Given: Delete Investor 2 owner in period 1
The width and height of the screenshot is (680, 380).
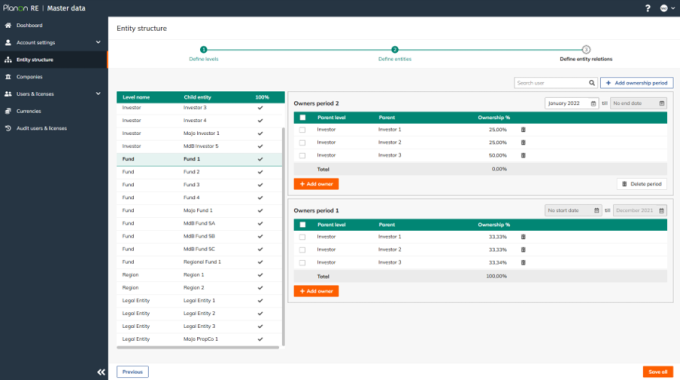Looking at the screenshot, I should click(x=523, y=249).
